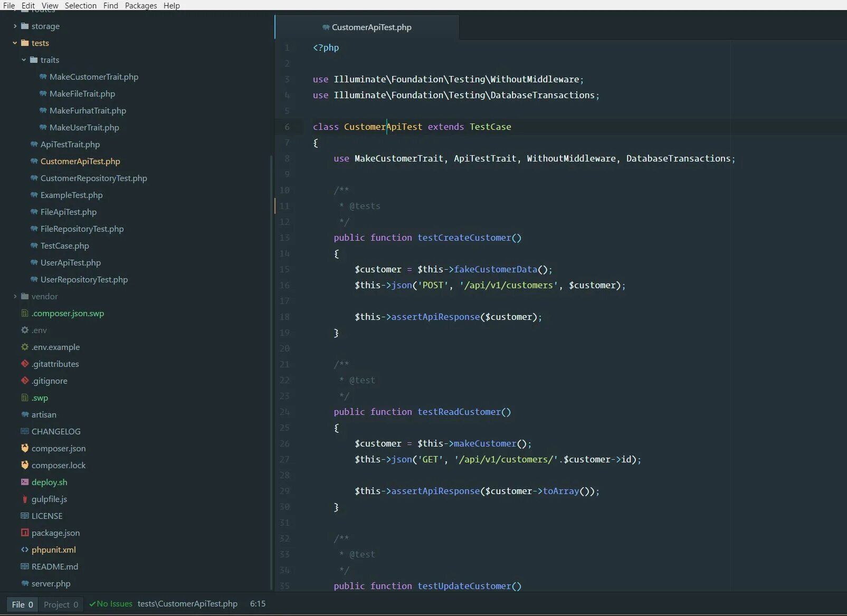The height and width of the screenshot is (616, 847).
Task: Click the tree view vertical scrollbar
Action: pos(272,372)
